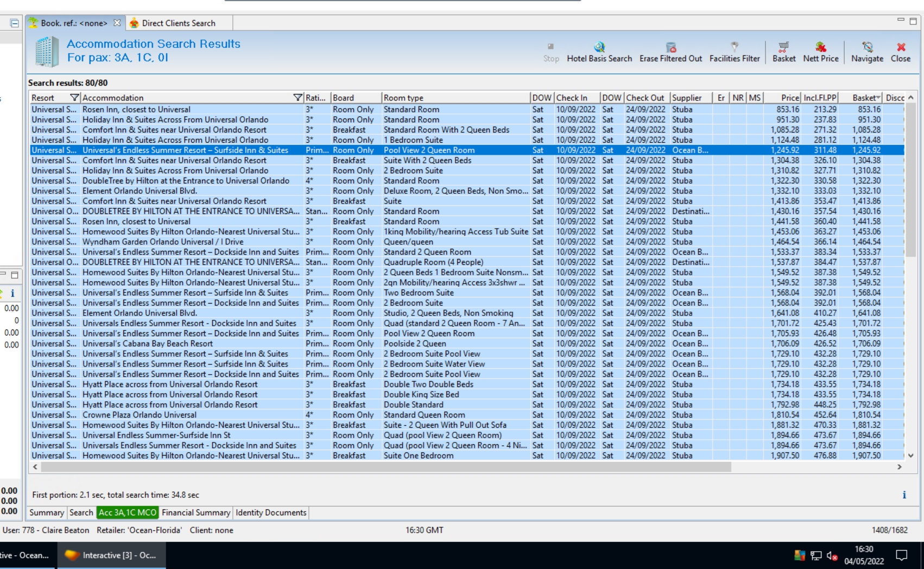The image size is (924, 569).
Task: Click Erase Filtered Out tool
Action: pos(670,52)
